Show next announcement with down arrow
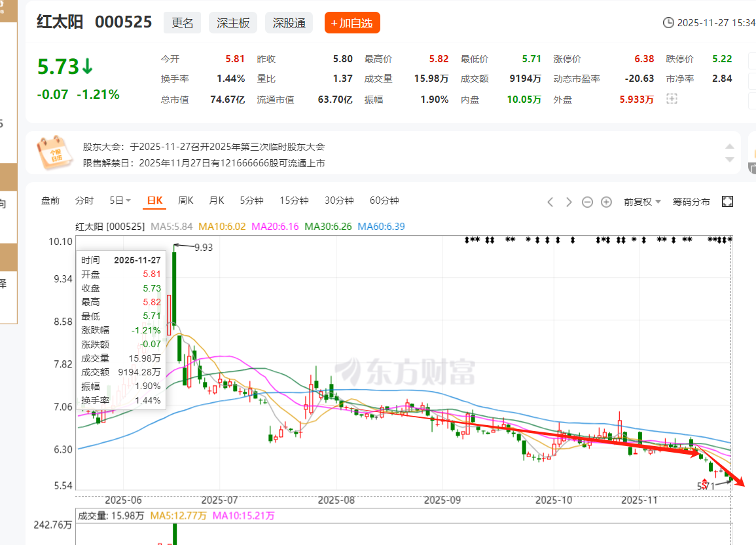The image size is (756, 545). [729, 160]
